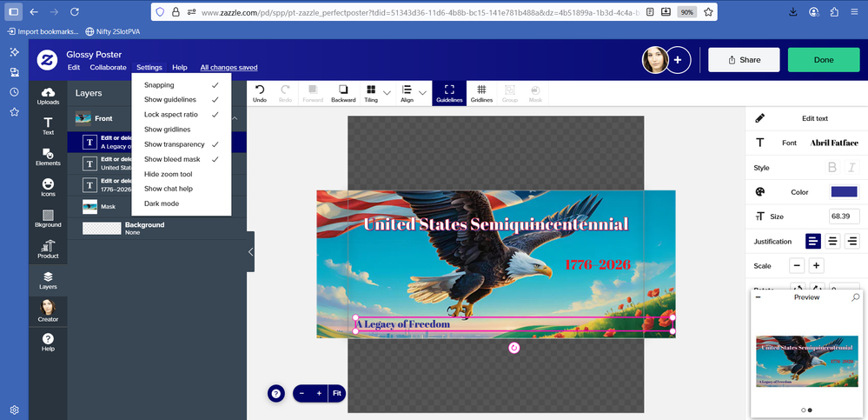Image resolution: width=868 pixels, height=420 pixels.
Task: Click the Share button
Action: click(x=742, y=60)
